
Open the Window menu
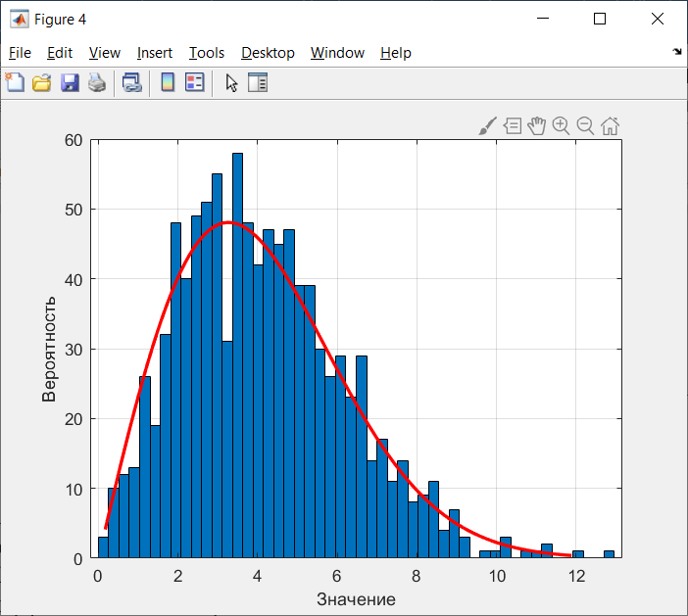click(x=337, y=53)
